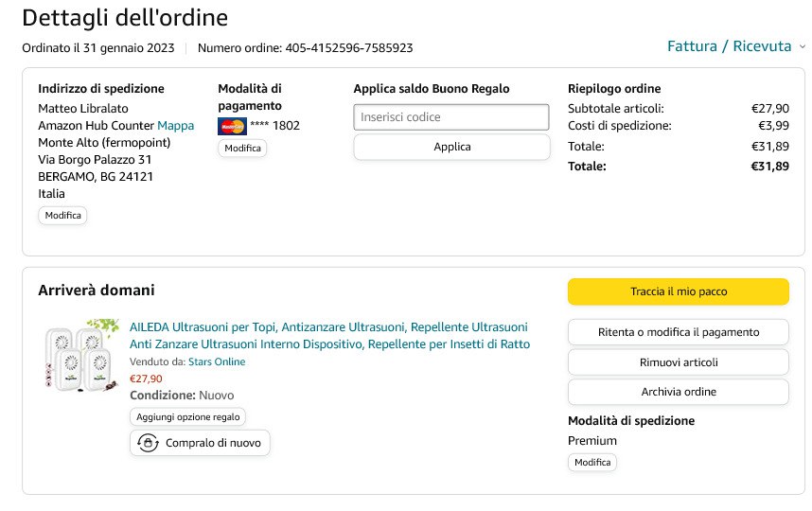The height and width of the screenshot is (511, 812).
Task: Click Aggiungi opzione regalo button
Action: (187, 416)
